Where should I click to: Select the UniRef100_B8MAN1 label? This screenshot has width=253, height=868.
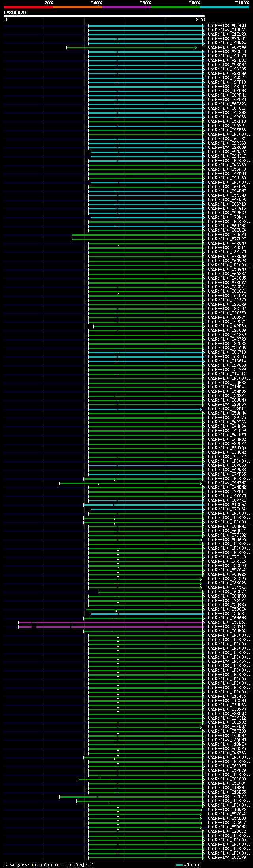pyautogui.click(x=227, y=526)
